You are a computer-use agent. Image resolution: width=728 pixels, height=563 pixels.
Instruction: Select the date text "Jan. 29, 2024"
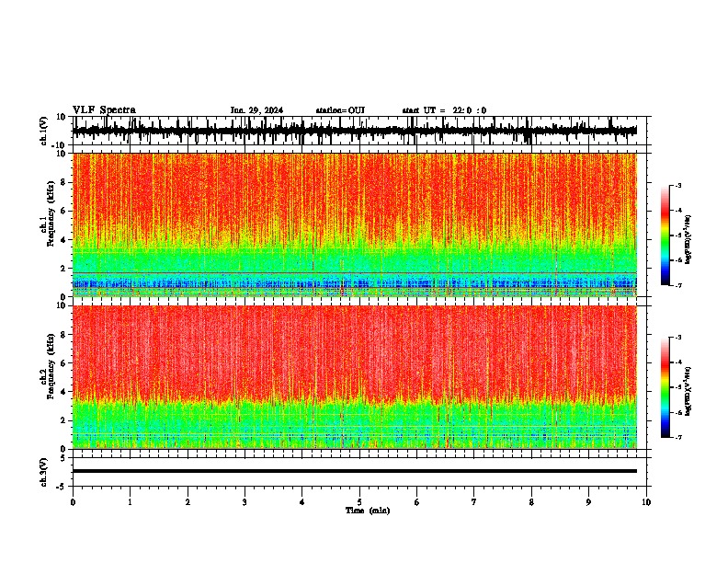pyautogui.click(x=256, y=110)
